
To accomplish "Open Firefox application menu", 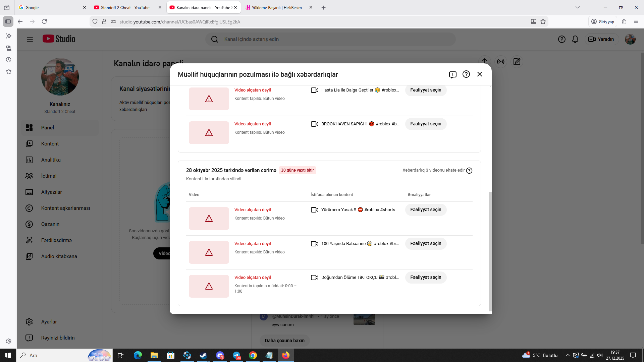I will [x=636, y=21].
